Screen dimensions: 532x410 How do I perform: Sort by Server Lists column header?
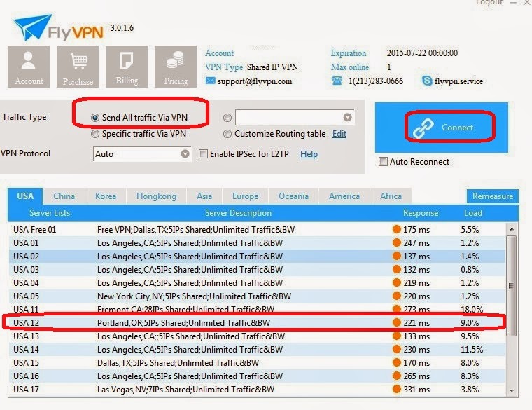coord(50,213)
